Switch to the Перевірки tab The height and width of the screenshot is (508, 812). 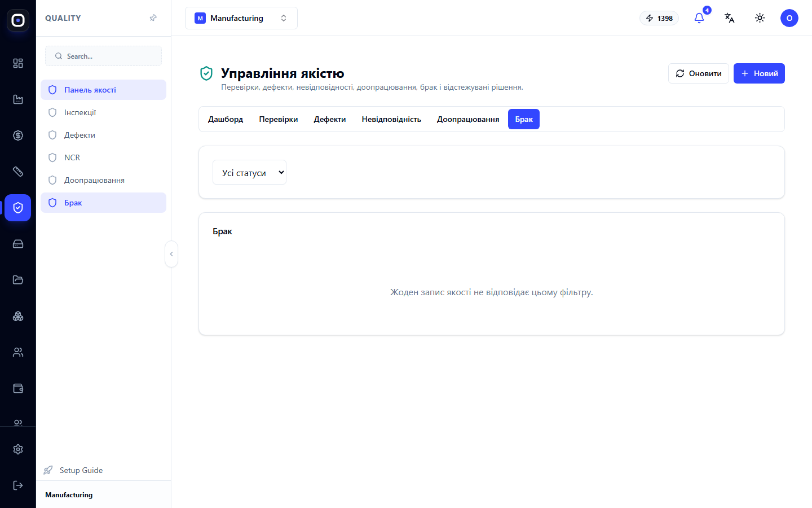(x=279, y=119)
